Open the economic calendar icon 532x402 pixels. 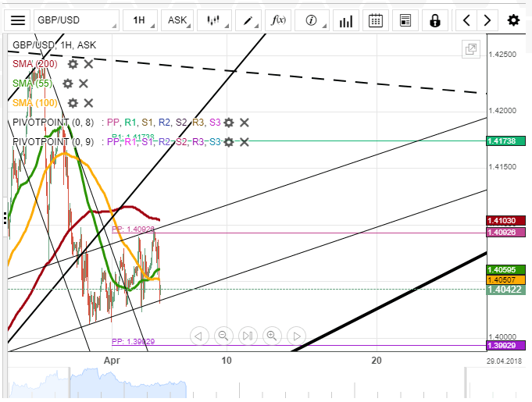click(x=376, y=20)
